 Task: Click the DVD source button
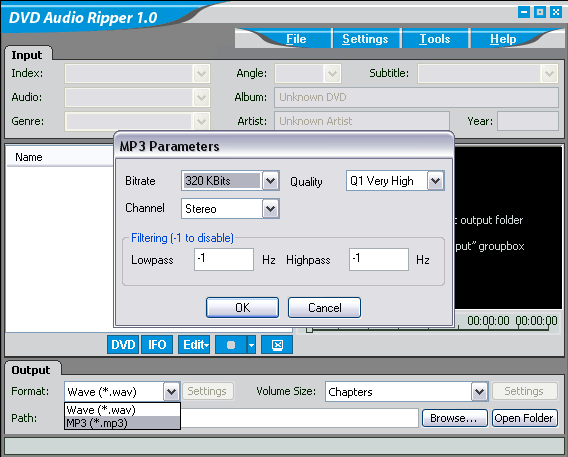point(123,344)
